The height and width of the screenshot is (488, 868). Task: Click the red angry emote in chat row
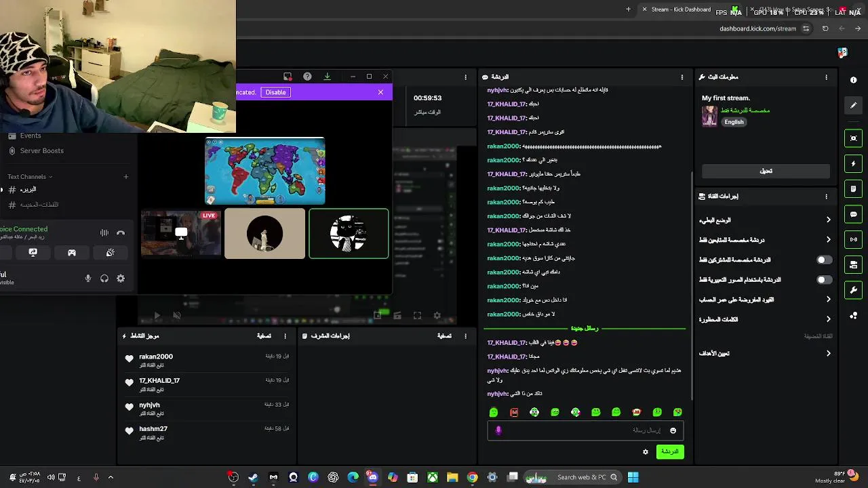point(514,412)
